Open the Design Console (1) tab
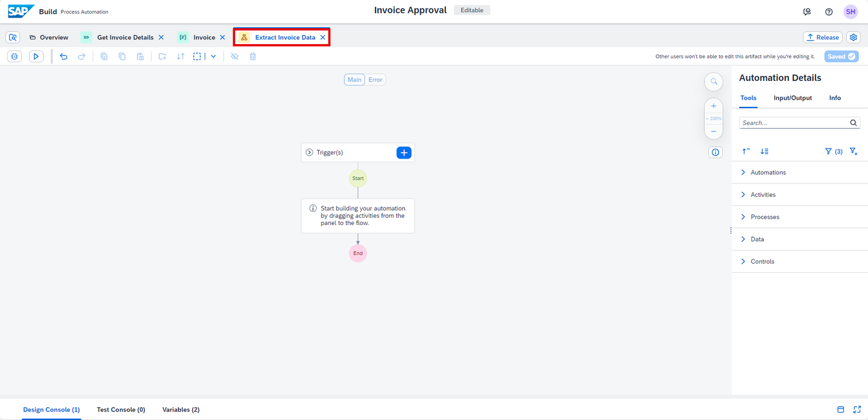Viewport: 868px width, 420px height. [x=51, y=410]
